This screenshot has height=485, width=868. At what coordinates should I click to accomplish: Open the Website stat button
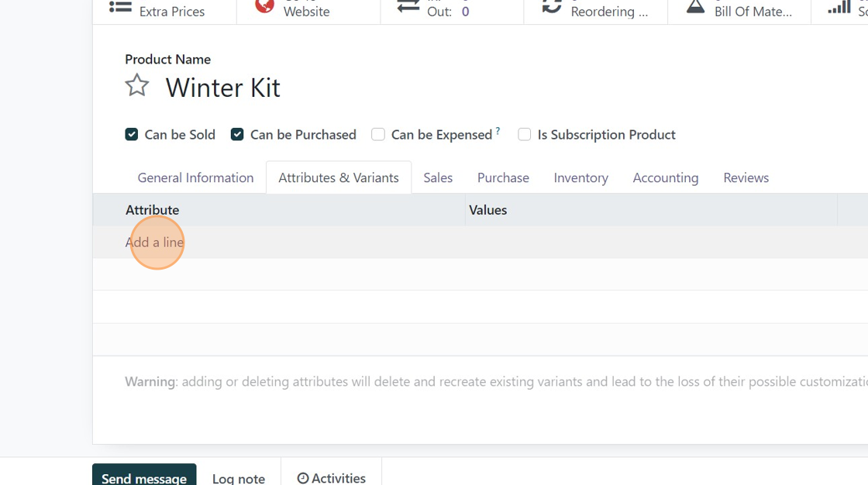pos(308,11)
